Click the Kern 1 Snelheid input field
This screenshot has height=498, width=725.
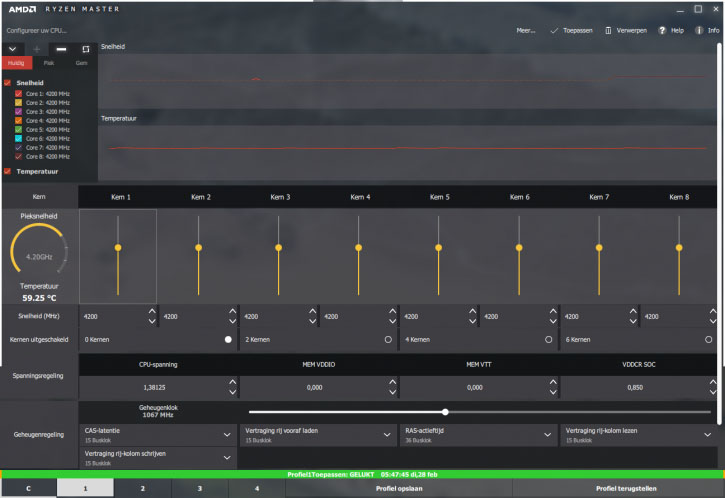click(x=110, y=316)
